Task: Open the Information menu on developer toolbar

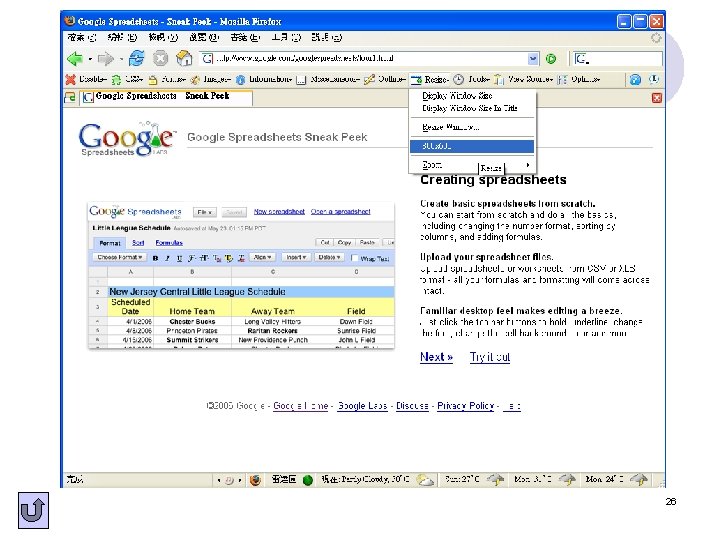Action: tap(264, 79)
